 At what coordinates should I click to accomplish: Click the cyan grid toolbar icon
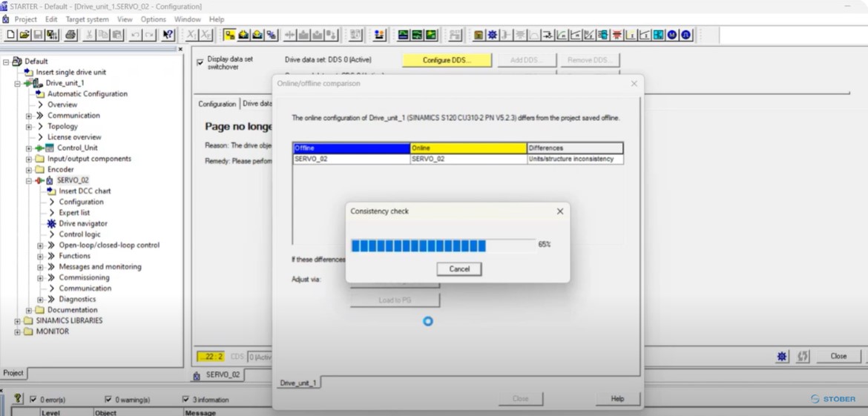[x=658, y=35]
